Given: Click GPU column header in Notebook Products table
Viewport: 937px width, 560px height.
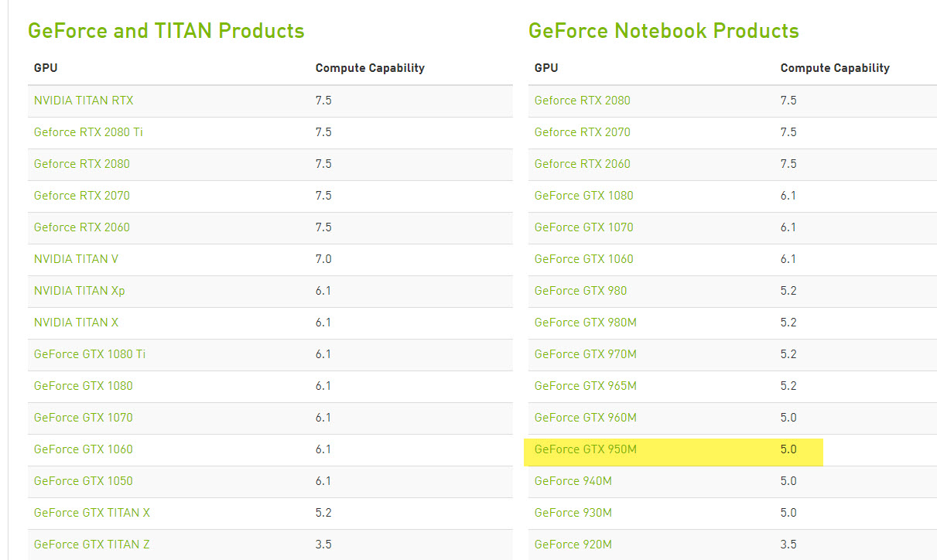Looking at the screenshot, I should click(x=546, y=68).
